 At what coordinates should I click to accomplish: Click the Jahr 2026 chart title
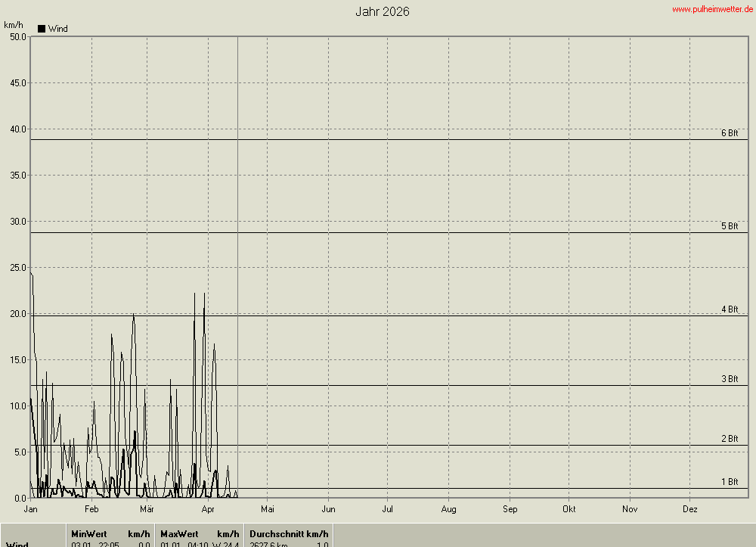tap(383, 11)
